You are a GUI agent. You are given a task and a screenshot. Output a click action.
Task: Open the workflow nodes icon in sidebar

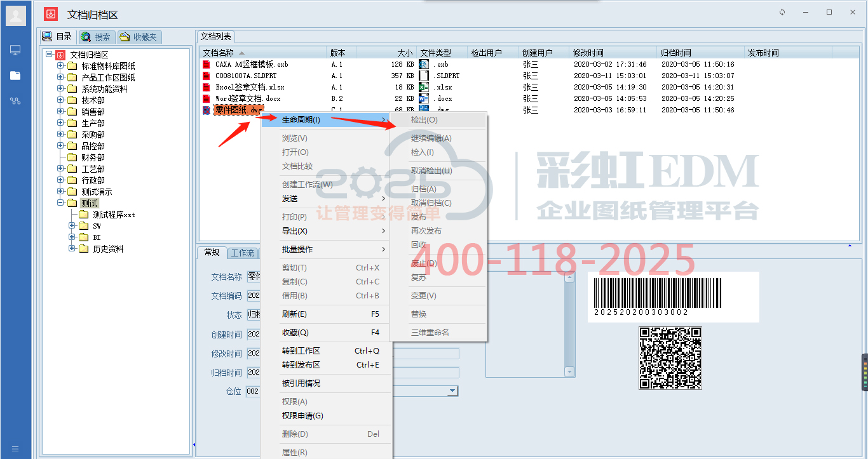15,101
